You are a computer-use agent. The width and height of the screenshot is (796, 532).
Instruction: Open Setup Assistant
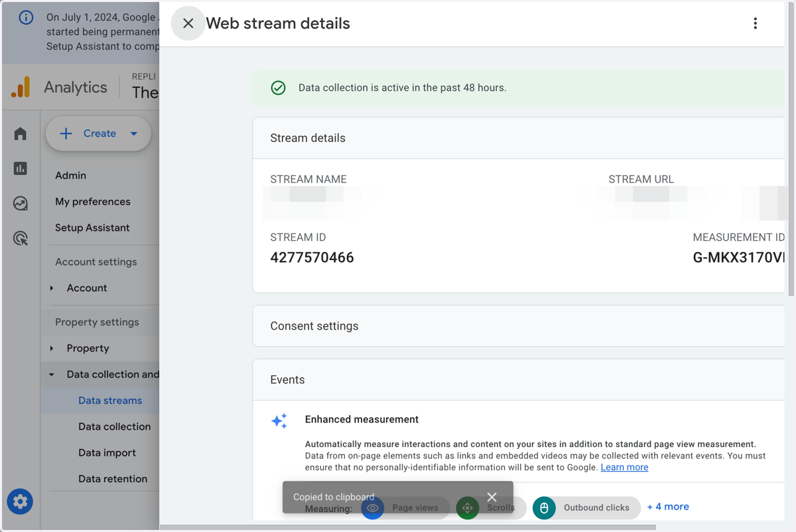pyautogui.click(x=92, y=228)
